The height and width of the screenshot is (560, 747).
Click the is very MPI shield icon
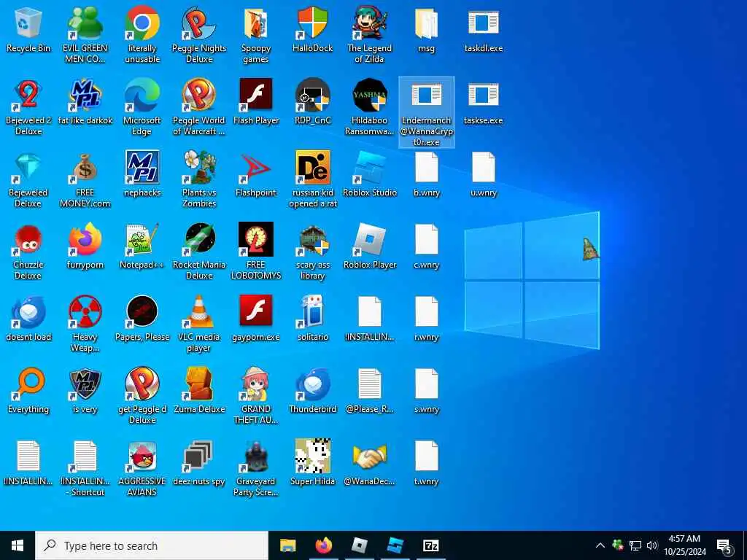(x=85, y=384)
